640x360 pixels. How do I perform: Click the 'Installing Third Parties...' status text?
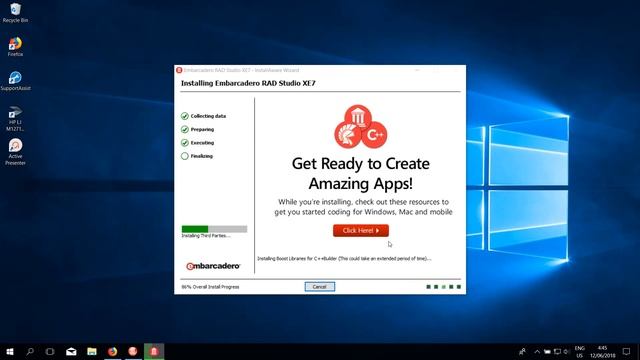[206, 236]
